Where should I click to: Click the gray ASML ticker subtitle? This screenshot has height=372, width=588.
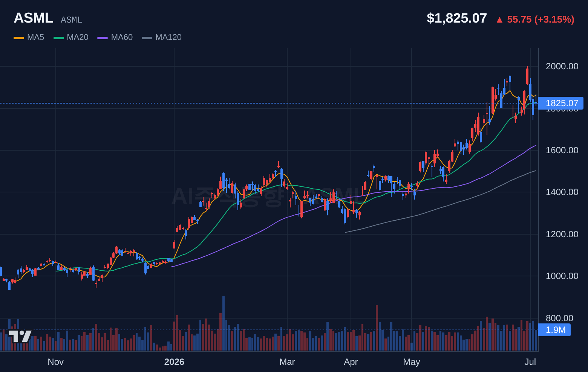[x=71, y=20]
